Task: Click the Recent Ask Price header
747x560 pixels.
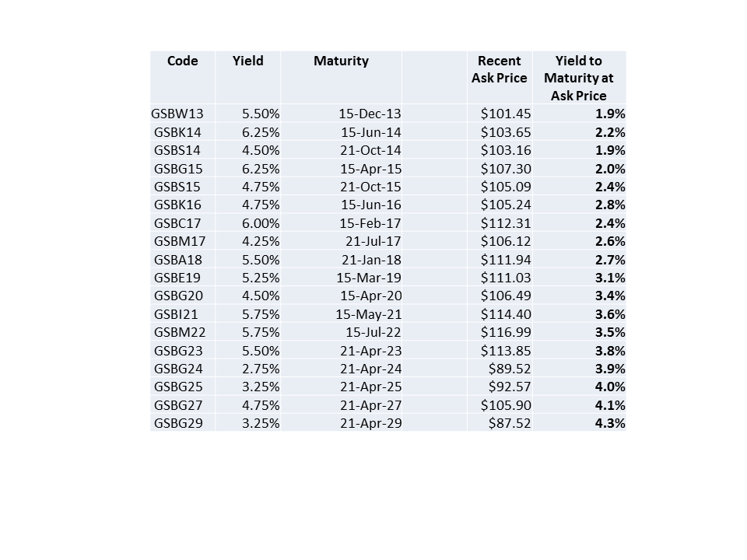Action: pyautogui.click(x=500, y=69)
